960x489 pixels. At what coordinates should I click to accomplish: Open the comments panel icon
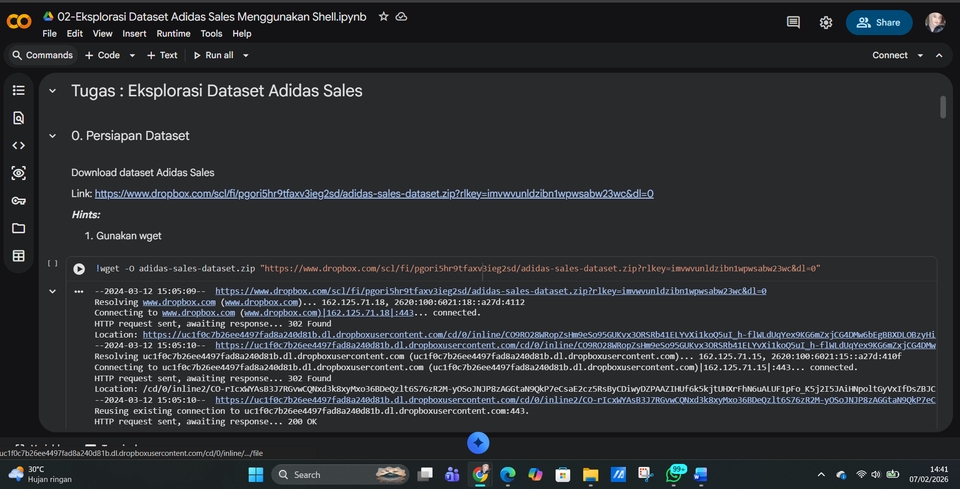point(793,23)
